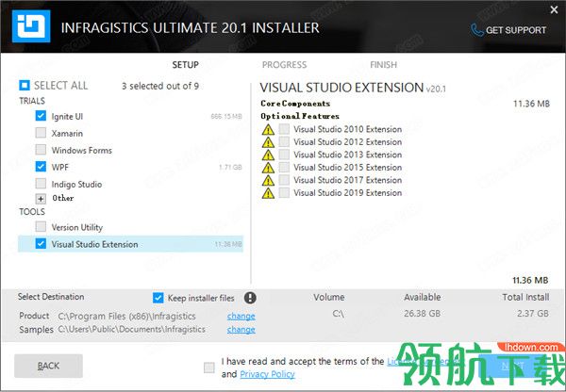The width and height of the screenshot is (566, 392).
Task: Open the Privacy Policy link
Action: tap(267, 374)
